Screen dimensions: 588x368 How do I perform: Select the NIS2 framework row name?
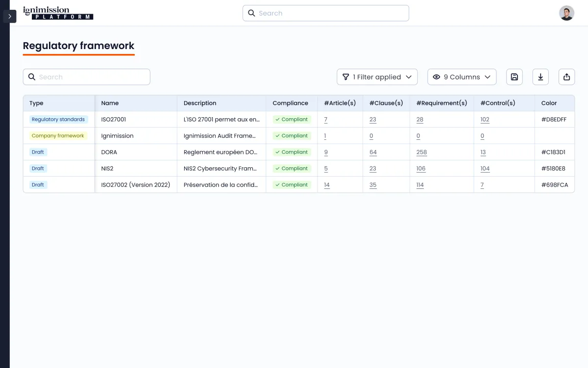[x=107, y=168]
